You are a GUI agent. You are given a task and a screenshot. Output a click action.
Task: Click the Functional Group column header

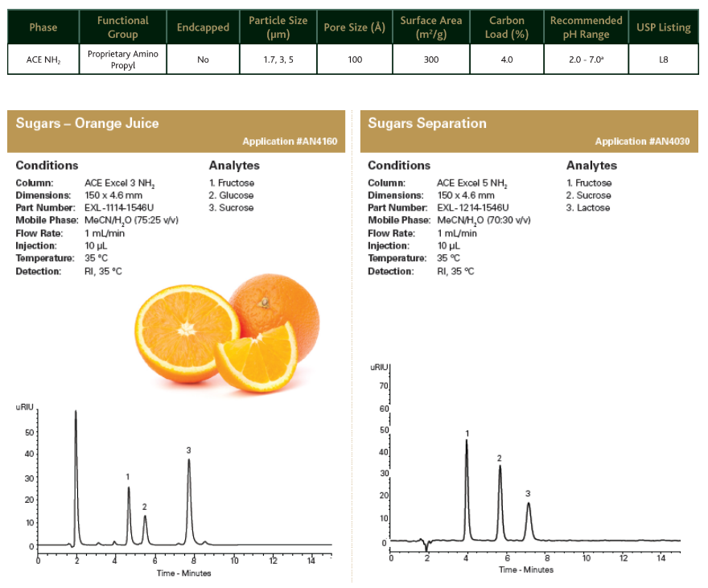(x=123, y=27)
